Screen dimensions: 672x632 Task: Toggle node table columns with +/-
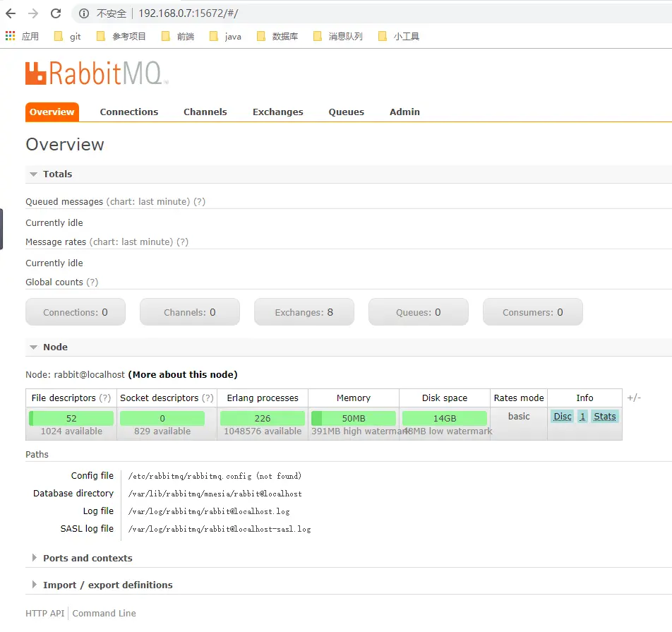[635, 398]
